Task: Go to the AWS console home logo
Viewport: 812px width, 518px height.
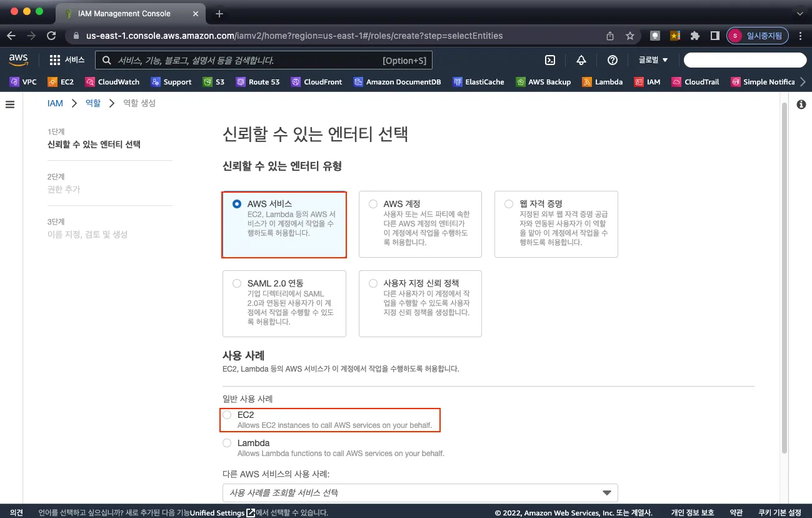Action: (x=19, y=60)
